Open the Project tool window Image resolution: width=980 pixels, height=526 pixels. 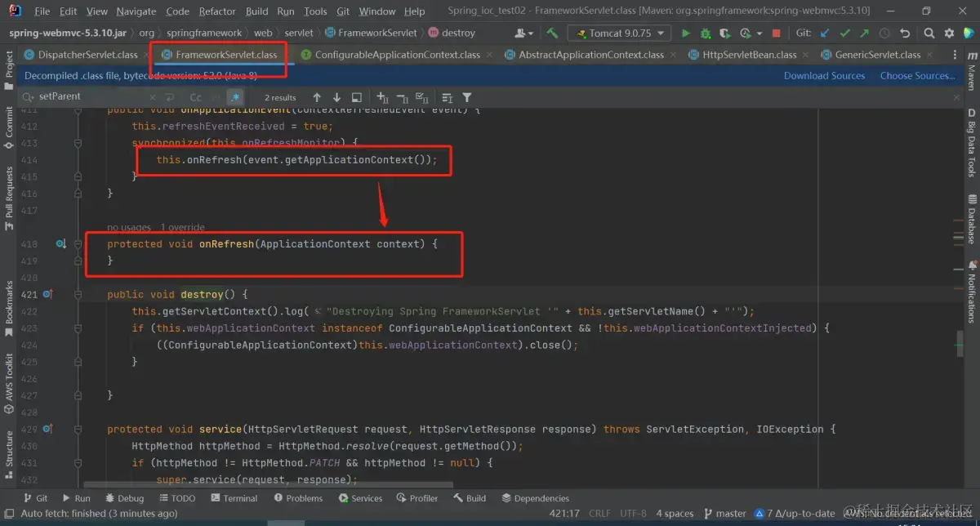(x=9, y=70)
